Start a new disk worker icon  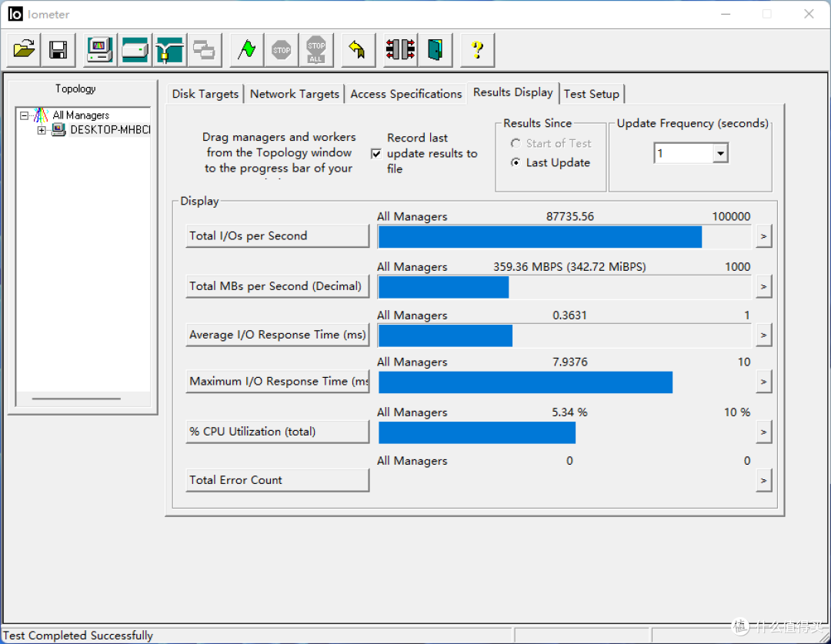(135, 50)
